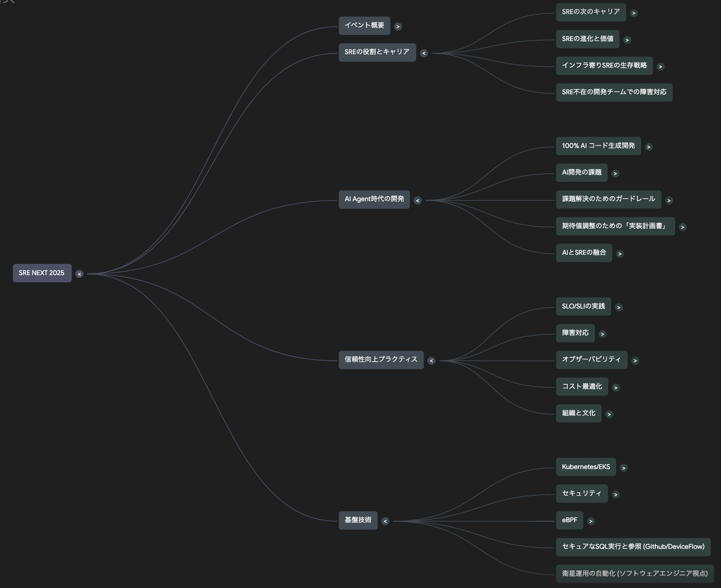Collapse the SREの役割とキャリア branch
Screen dimensions: 721x588
point(424,53)
